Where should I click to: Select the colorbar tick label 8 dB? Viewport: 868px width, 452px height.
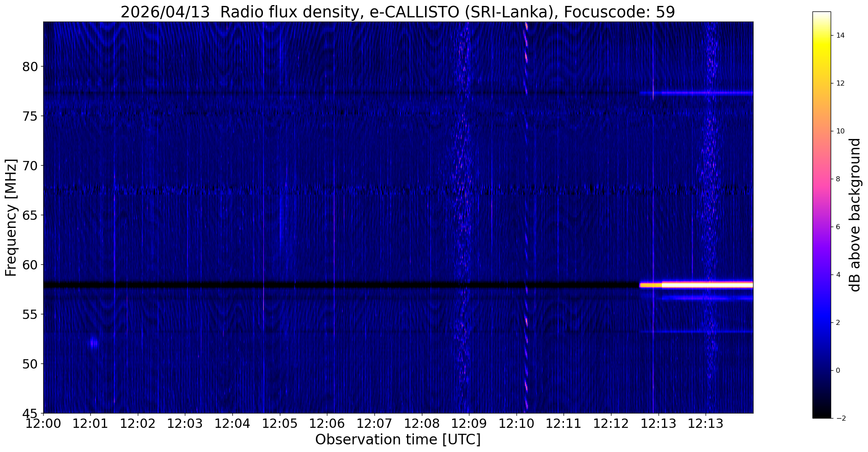point(838,179)
